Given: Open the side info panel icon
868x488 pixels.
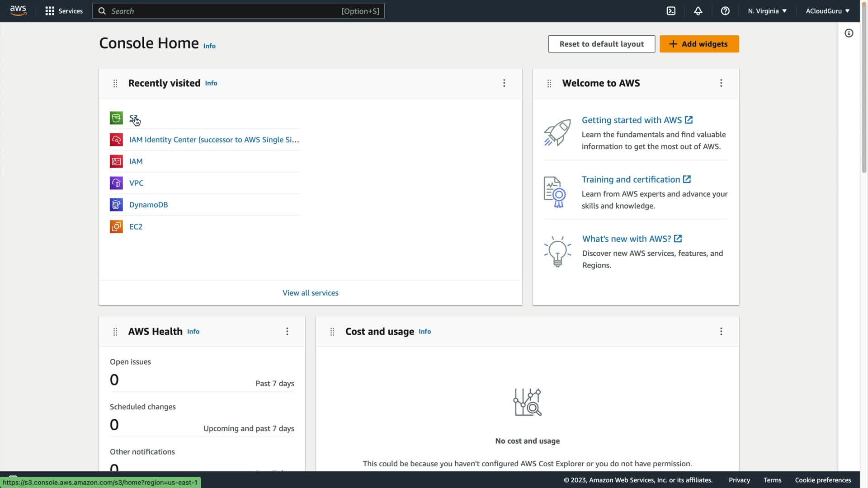Looking at the screenshot, I should 849,33.
